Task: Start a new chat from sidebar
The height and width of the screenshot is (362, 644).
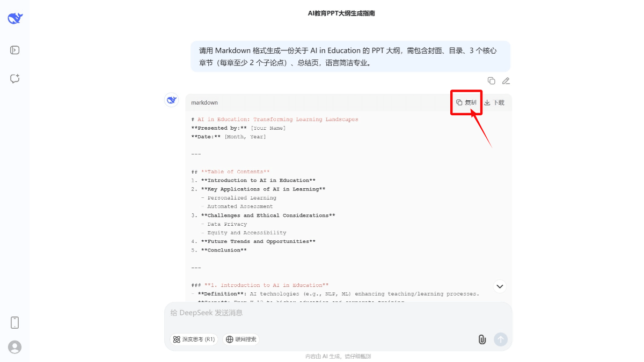Action: pyautogui.click(x=15, y=79)
